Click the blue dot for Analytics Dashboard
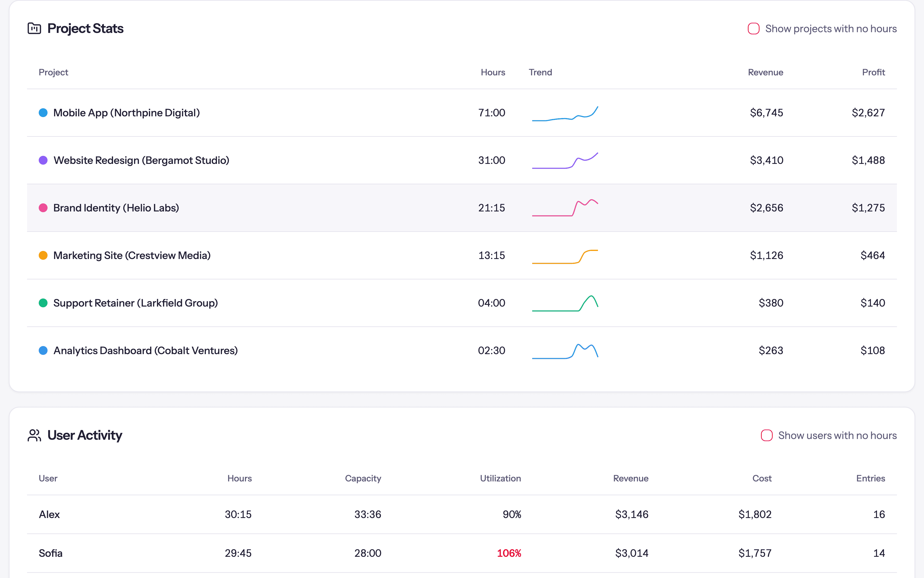This screenshot has height=578, width=924. [43, 350]
